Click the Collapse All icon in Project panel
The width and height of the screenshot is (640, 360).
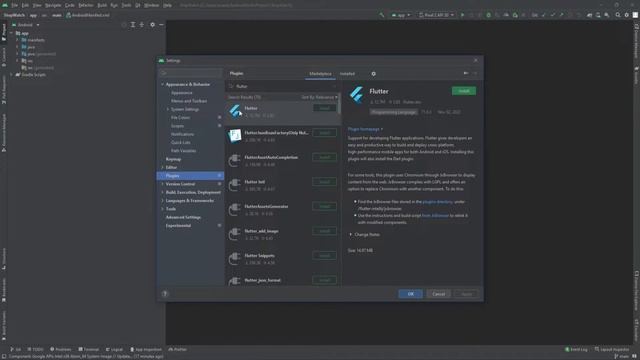pos(142,25)
